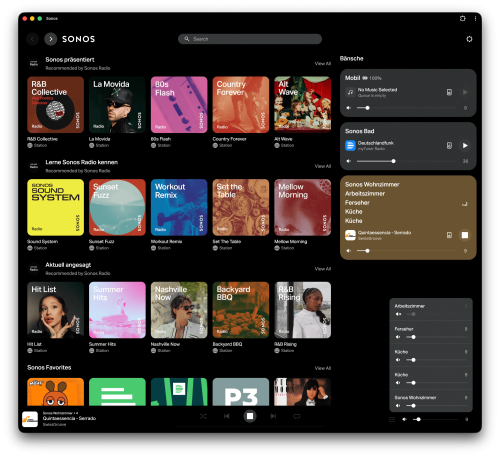Screen dimensions: 500x457
Task: Mute group volume in bottom player bar
Action: pyautogui.click(x=404, y=419)
